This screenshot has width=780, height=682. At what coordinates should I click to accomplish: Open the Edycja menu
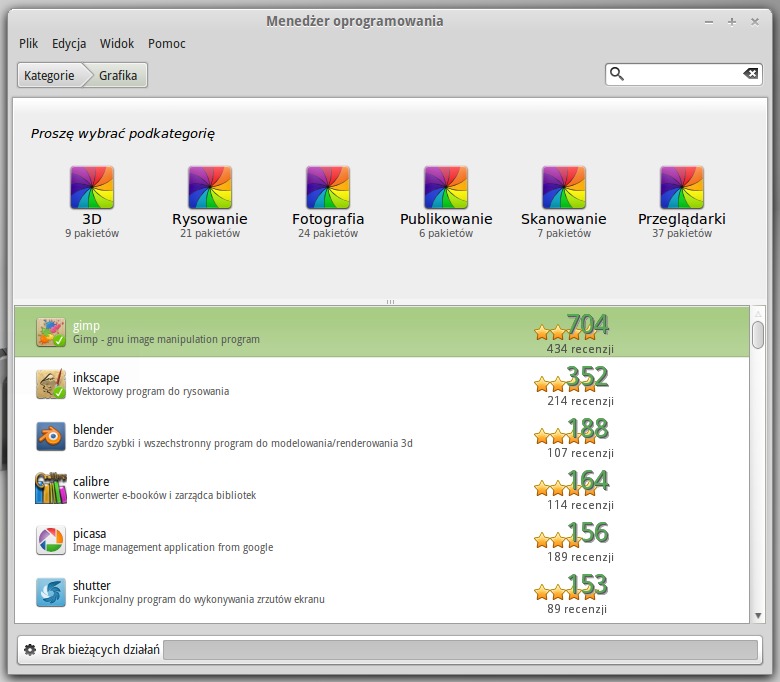coord(69,44)
